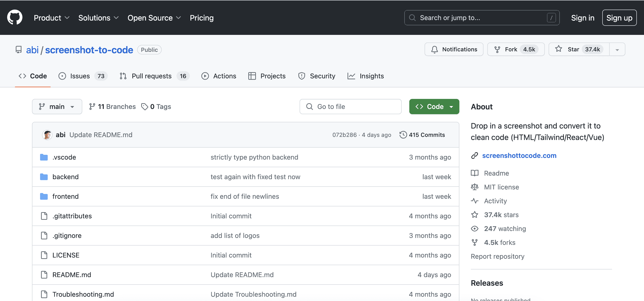Screen dimensions: 644x301
Task: Switch to the Actions tab
Action: [219, 76]
